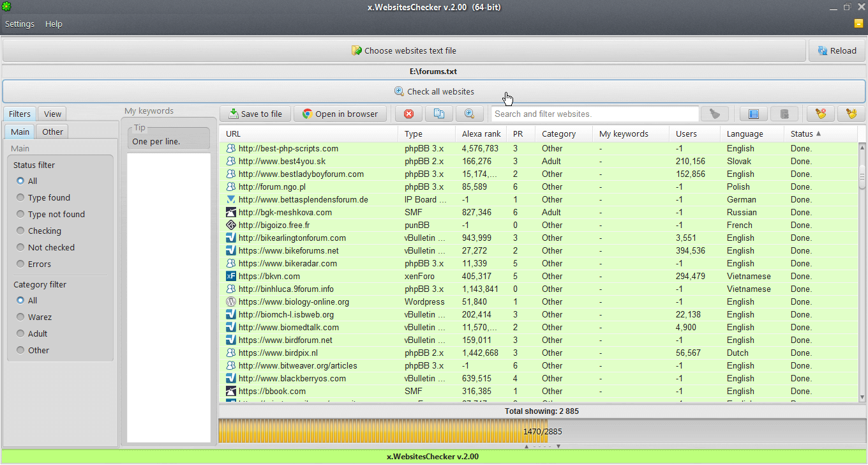
Task: Click the broom icon beside search field
Action: [x=715, y=114]
